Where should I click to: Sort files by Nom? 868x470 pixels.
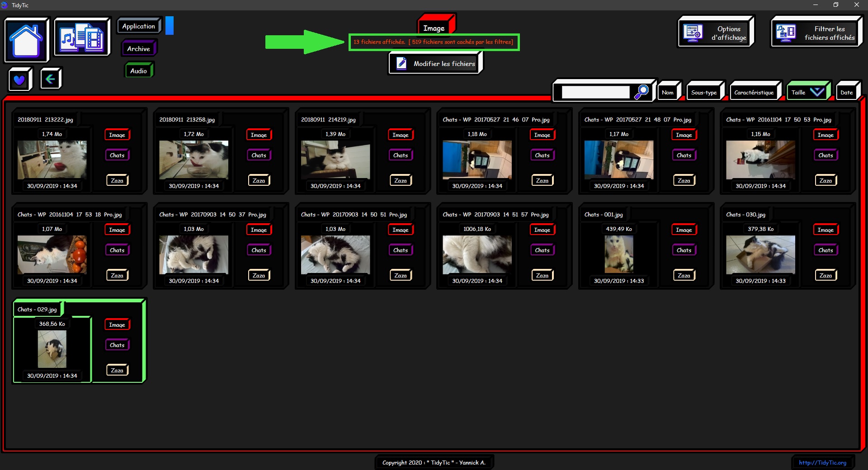point(668,92)
